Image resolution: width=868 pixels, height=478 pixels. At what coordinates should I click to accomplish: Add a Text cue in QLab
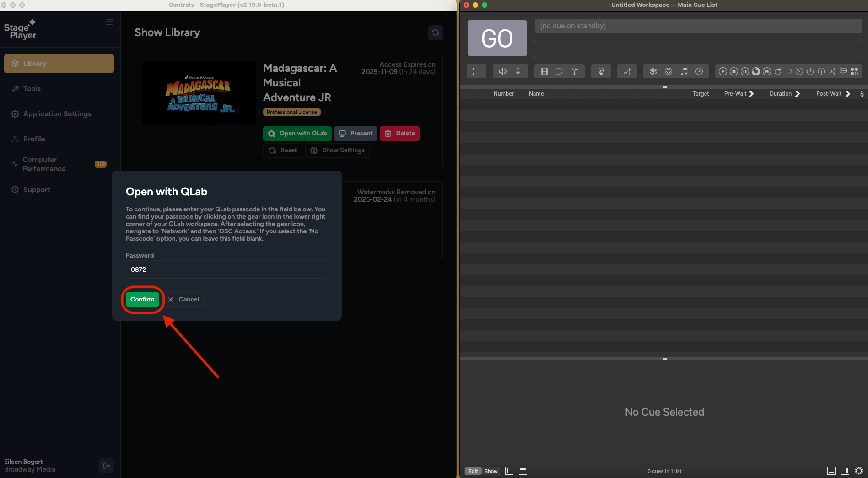pos(575,71)
